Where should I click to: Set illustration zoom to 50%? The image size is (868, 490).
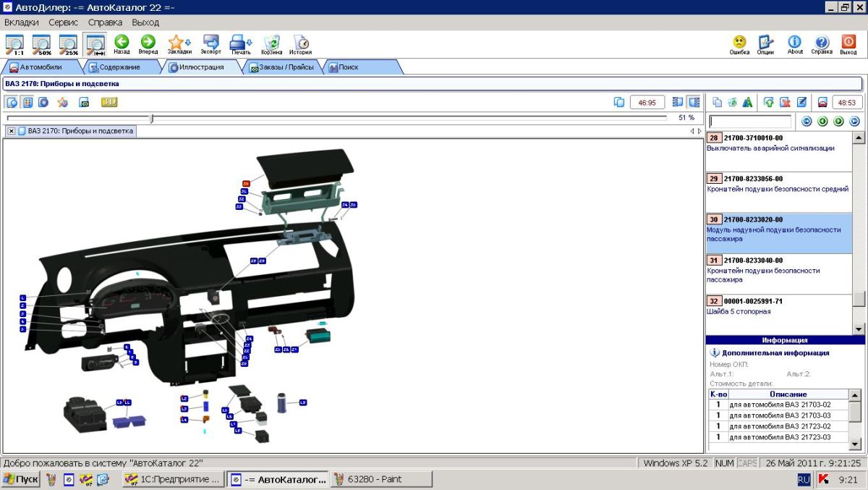(x=42, y=44)
